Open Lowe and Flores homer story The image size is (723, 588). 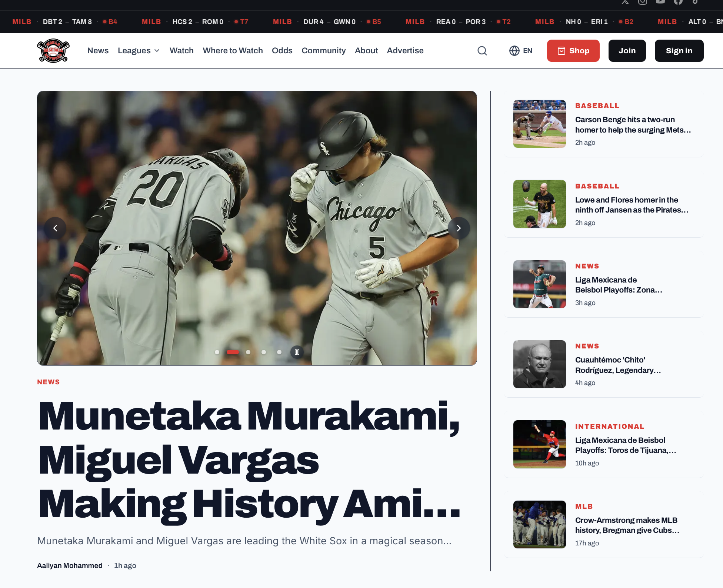tap(632, 205)
